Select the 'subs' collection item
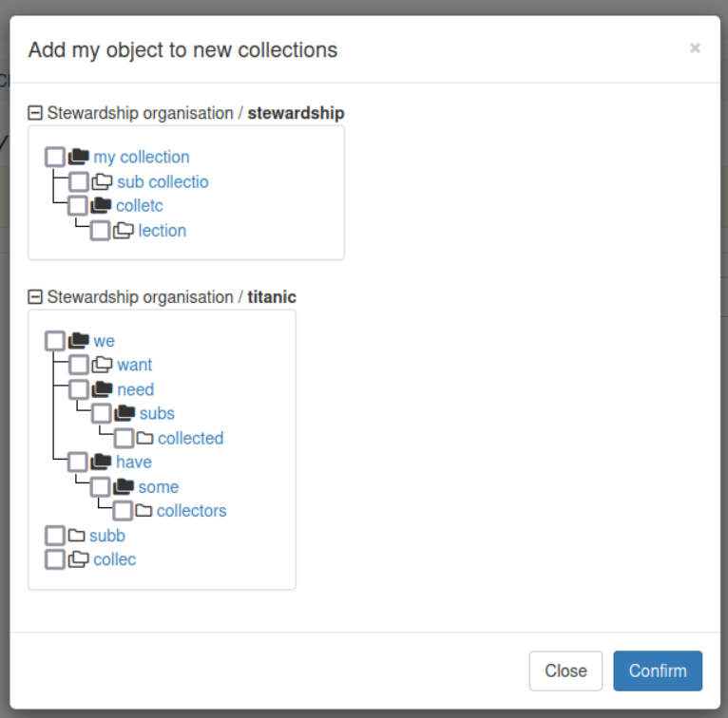728x718 pixels. click(x=157, y=413)
